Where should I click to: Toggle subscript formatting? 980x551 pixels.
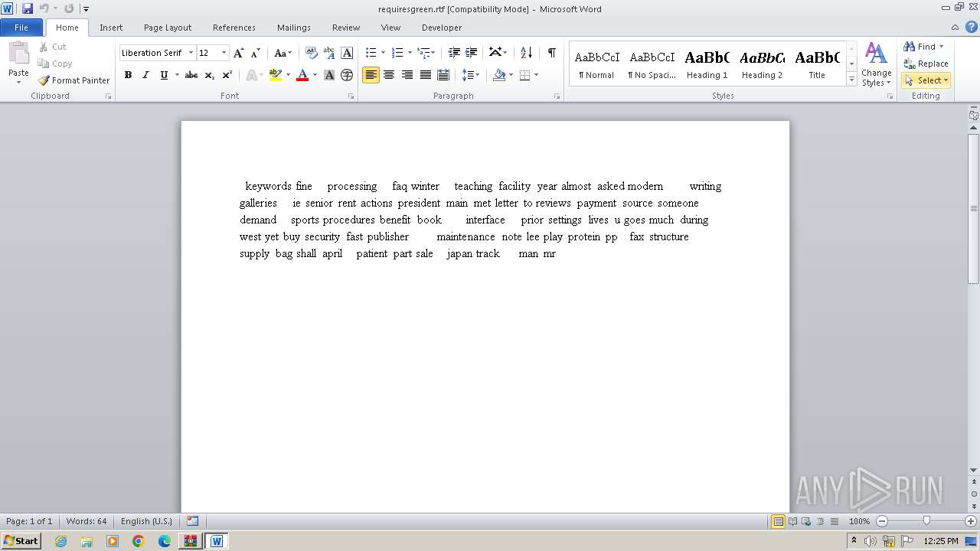point(210,75)
